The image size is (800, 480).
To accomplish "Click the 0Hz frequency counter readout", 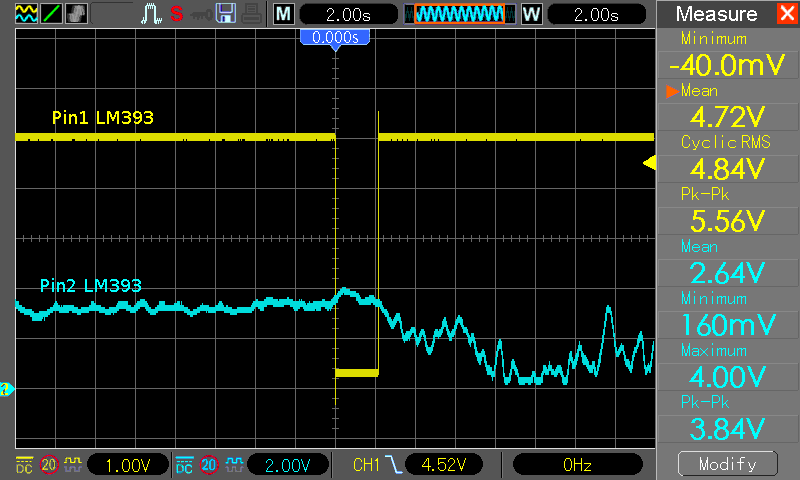I will 577,465.
